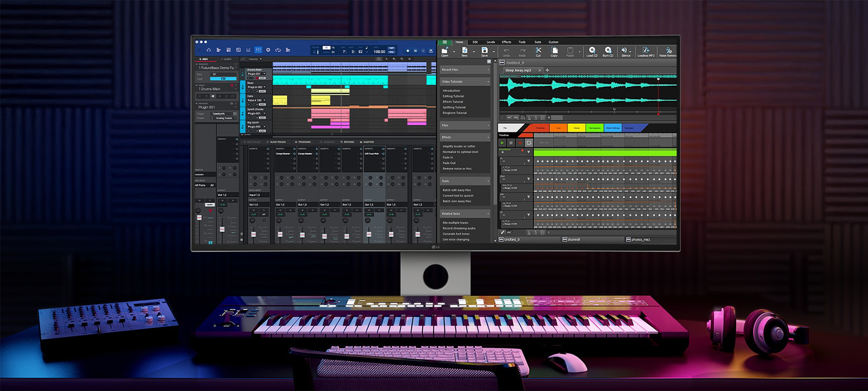868x391 pixels.
Task: Click the Load CD icon
Action: pos(592,51)
